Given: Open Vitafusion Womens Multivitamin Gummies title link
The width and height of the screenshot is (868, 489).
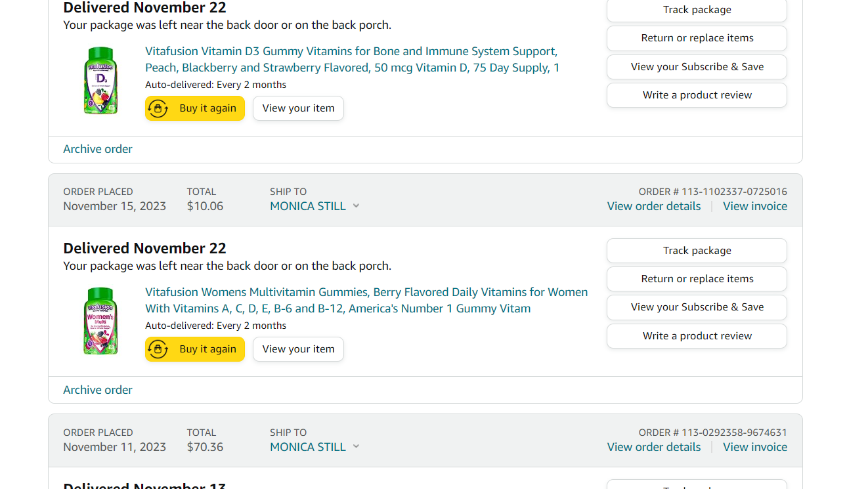Looking at the screenshot, I should 366,300.
